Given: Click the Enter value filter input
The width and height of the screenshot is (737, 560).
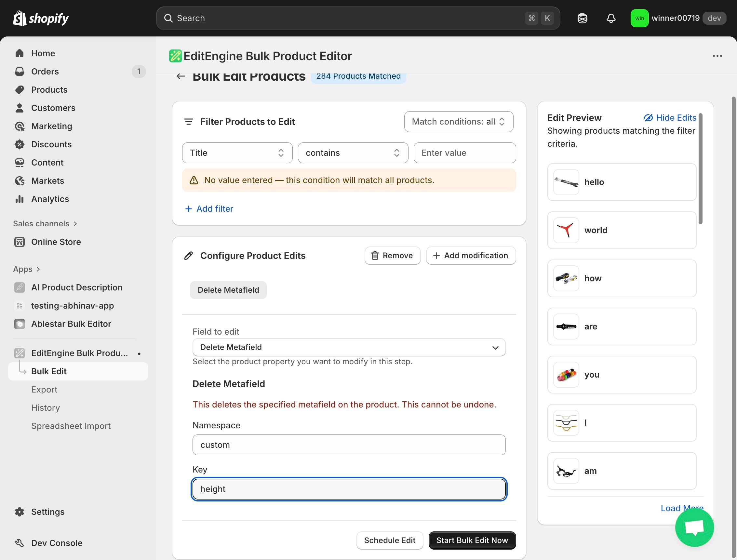Looking at the screenshot, I should pos(464,153).
